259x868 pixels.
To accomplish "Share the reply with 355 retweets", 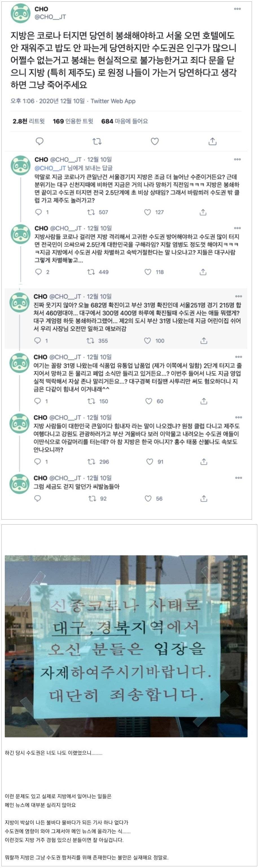I will [x=204, y=341].
